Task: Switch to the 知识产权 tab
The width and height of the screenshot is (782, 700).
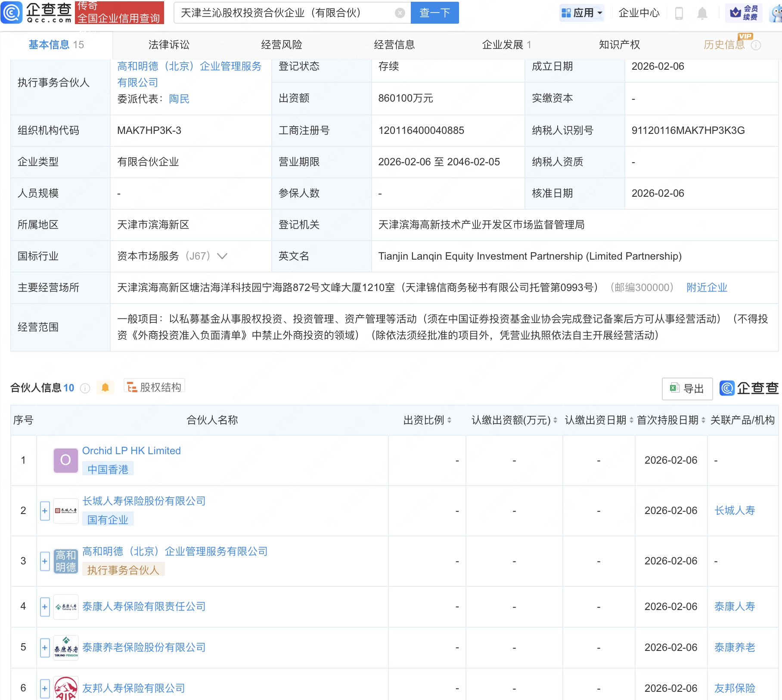Action: pos(619,45)
